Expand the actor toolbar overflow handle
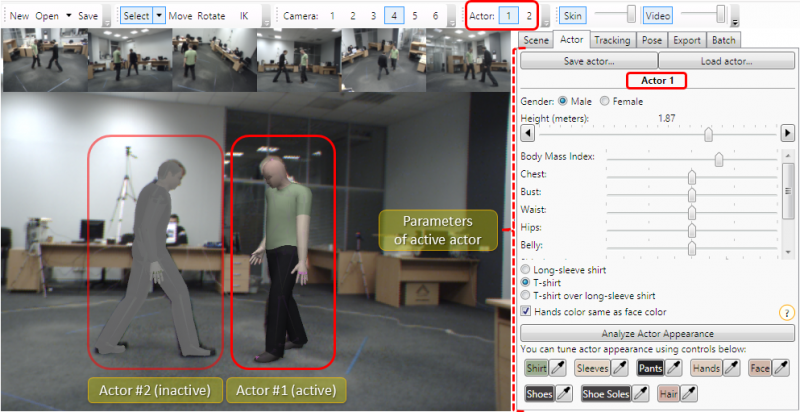The image size is (800, 412). 545,15
